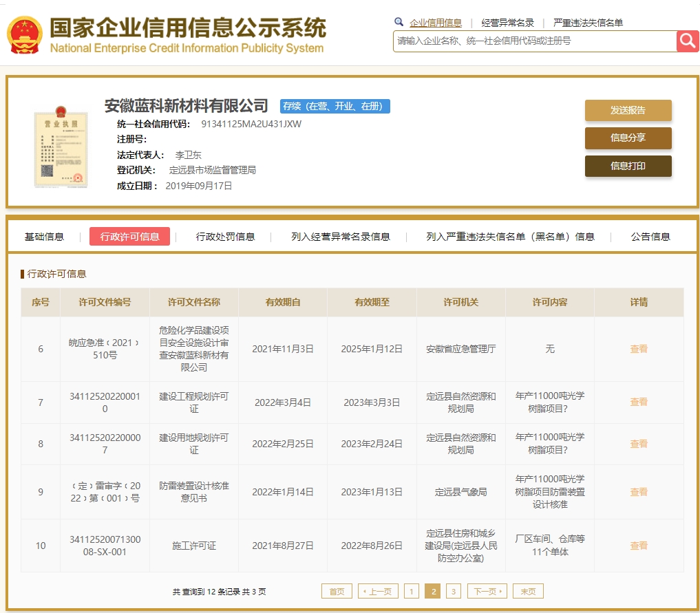Viewport: 700px width, 613px height.
Task: Click the 序号 column header
Action: click(x=41, y=303)
